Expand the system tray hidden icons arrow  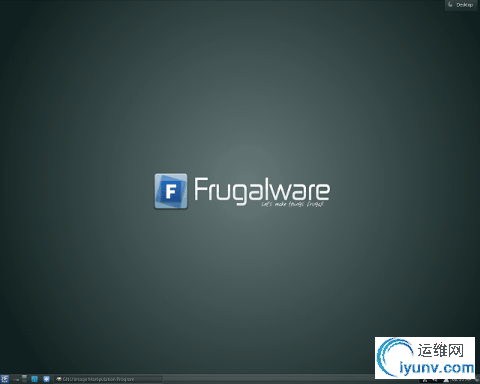click(446, 381)
